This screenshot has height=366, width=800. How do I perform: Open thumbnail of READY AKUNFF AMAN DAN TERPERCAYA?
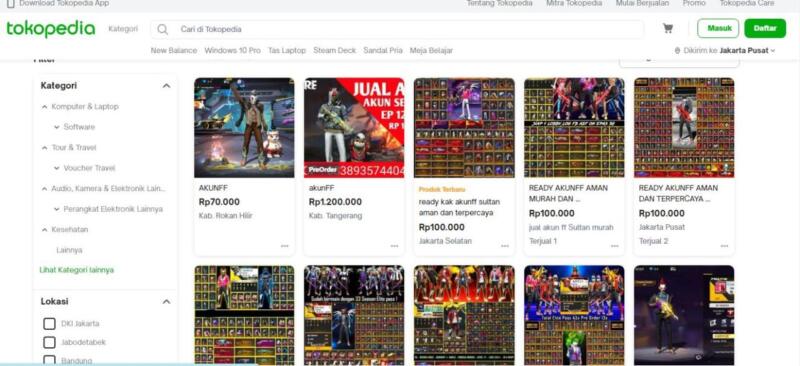684,128
